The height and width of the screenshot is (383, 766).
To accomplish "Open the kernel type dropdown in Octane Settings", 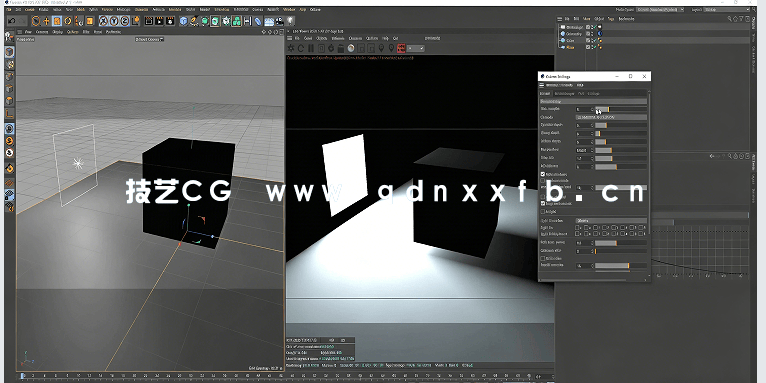I will click(593, 101).
